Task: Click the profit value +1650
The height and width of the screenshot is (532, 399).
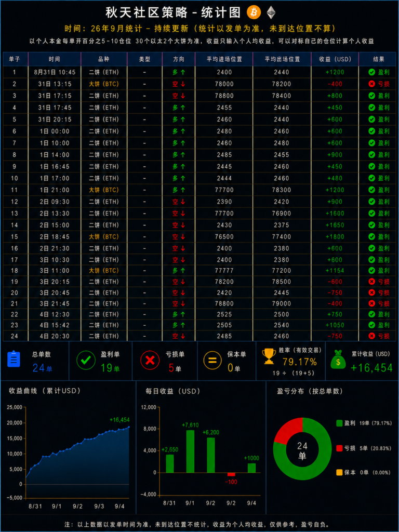Action: (x=335, y=225)
